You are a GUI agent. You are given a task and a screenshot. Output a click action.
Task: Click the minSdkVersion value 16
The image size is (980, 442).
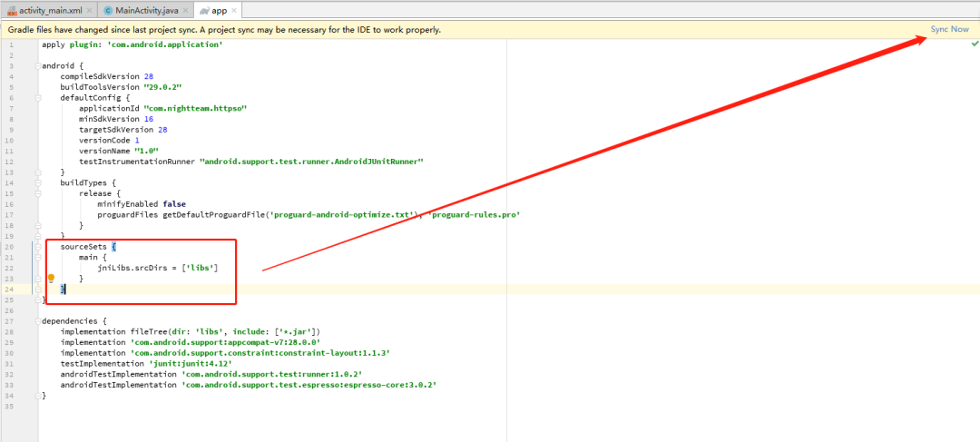coord(149,119)
